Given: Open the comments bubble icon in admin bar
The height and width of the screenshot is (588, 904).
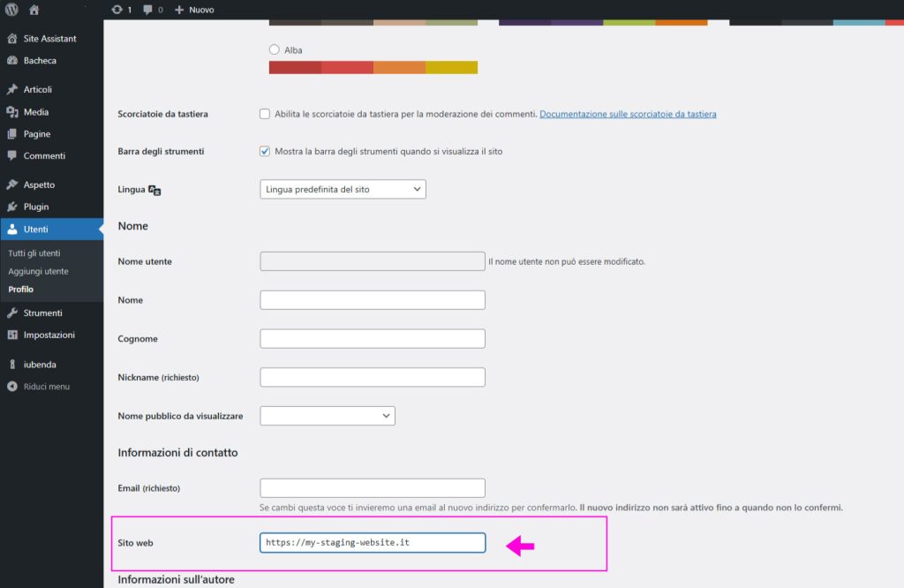Looking at the screenshot, I should (x=147, y=10).
